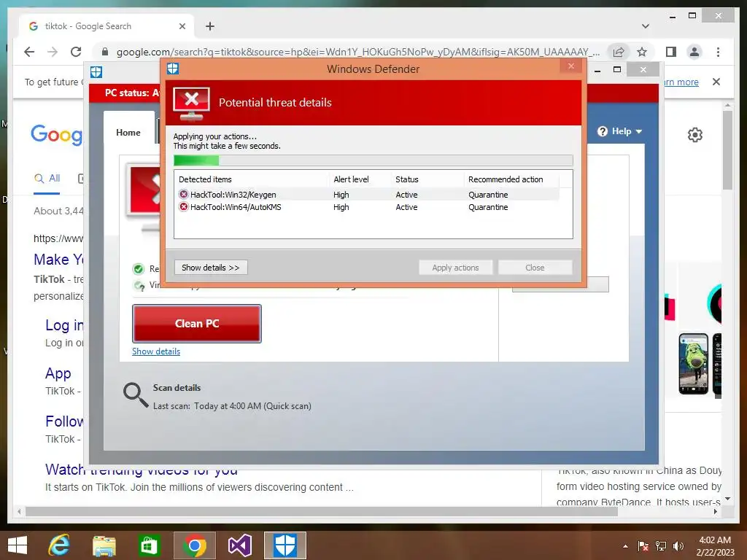The height and width of the screenshot is (560, 747).
Task: Click the Alert level column header
Action: pyautogui.click(x=351, y=179)
